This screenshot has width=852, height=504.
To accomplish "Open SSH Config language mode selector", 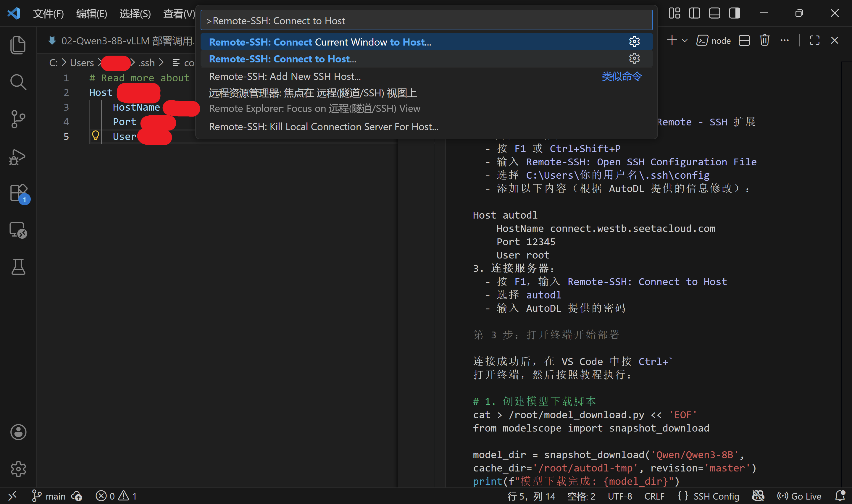I will tap(716, 496).
